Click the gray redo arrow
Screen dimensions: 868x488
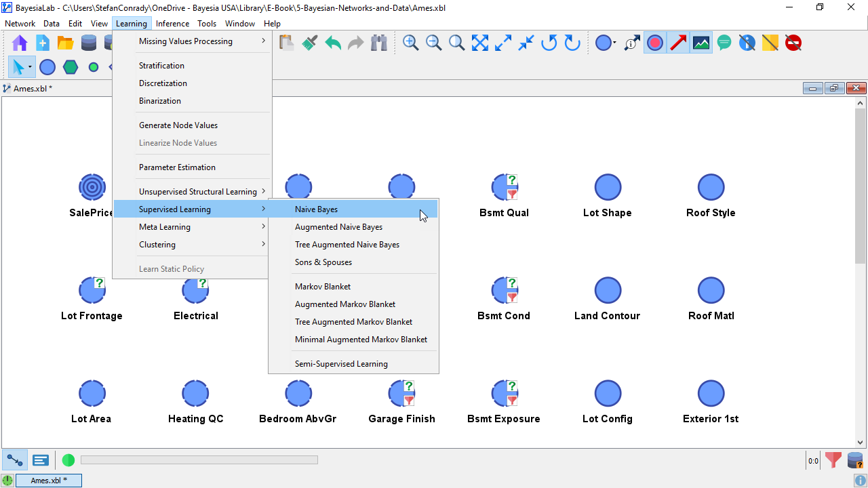click(355, 43)
